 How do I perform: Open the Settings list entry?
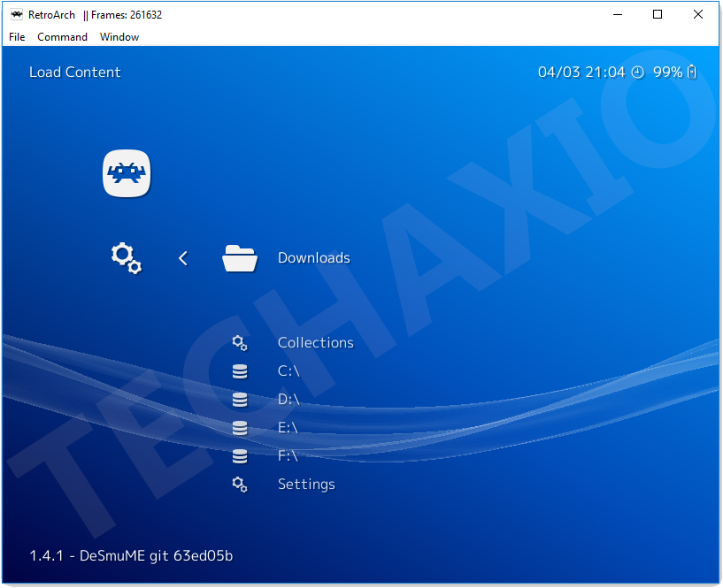(x=306, y=485)
